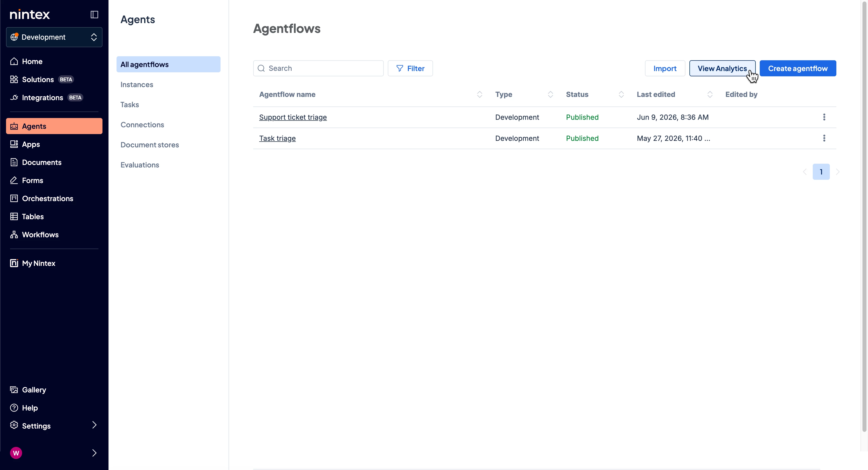
Task: Click the Gallery images icon
Action: click(x=14, y=390)
